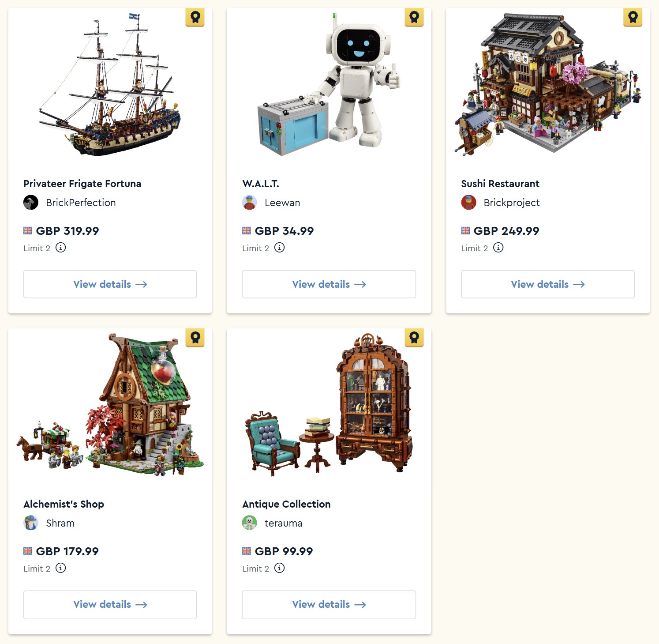This screenshot has height=644, width=659.
Task: Open terauma designer name link
Action: [284, 523]
